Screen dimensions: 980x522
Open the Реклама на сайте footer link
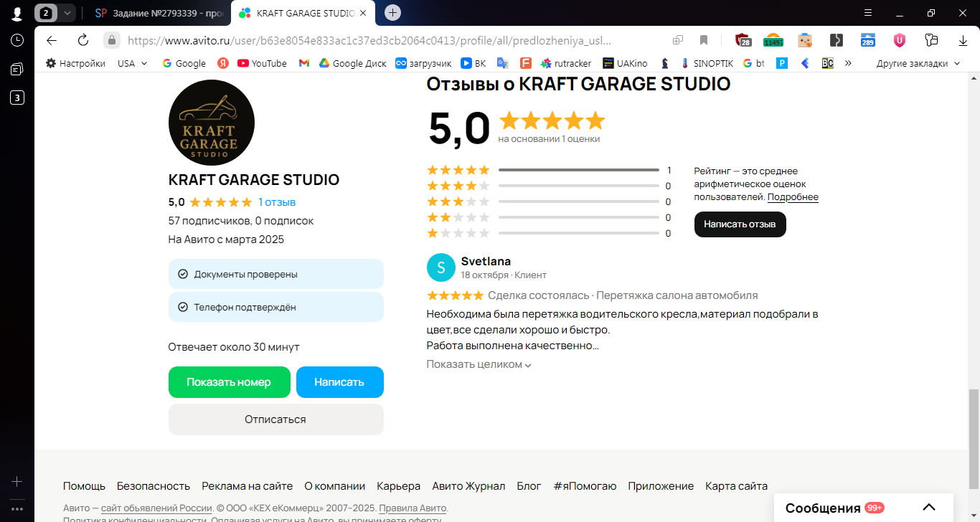tap(248, 486)
